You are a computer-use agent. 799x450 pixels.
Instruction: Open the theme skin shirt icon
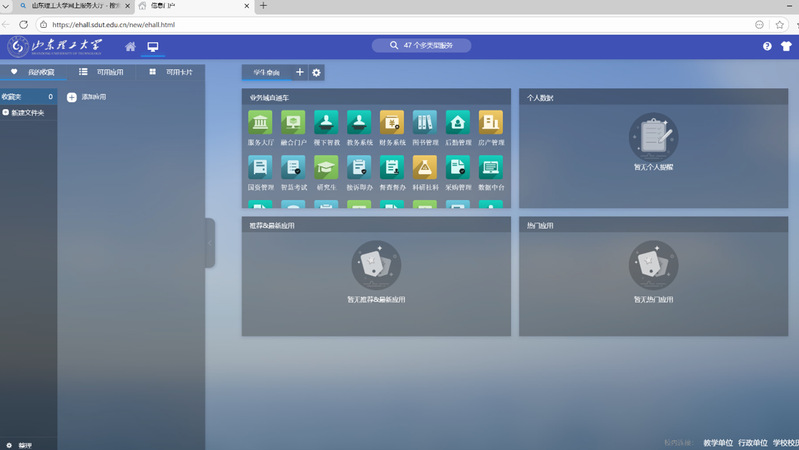tap(786, 46)
